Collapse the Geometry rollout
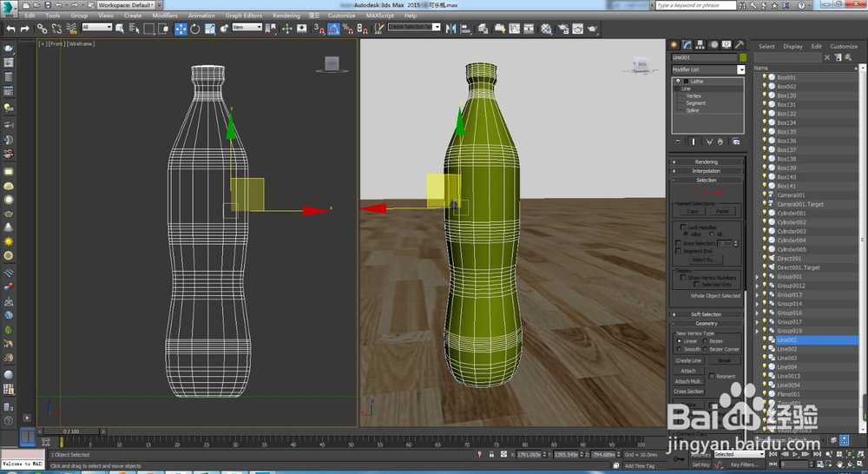 [707, 324]
